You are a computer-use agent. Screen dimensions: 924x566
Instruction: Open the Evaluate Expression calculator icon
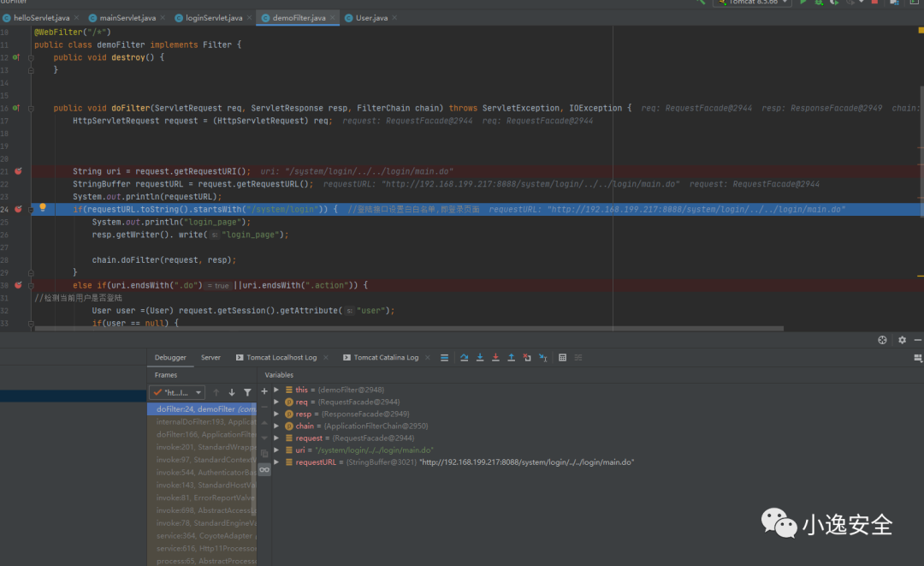pyautogui.click(x=562, y=357)
